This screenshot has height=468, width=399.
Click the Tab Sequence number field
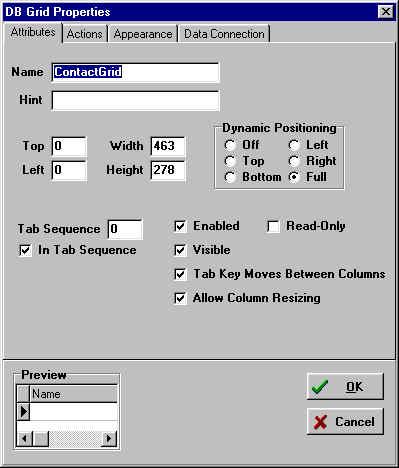click(125, 229)
